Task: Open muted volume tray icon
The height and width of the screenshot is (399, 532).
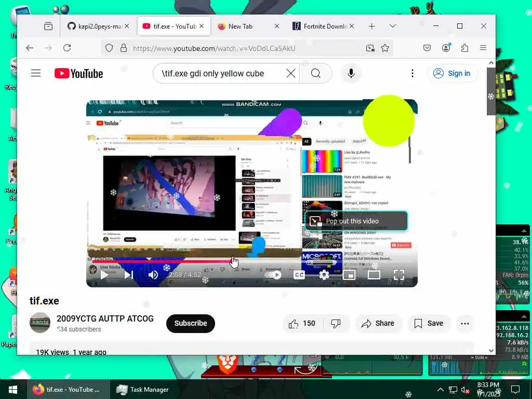Action: [x=465, y=390]
